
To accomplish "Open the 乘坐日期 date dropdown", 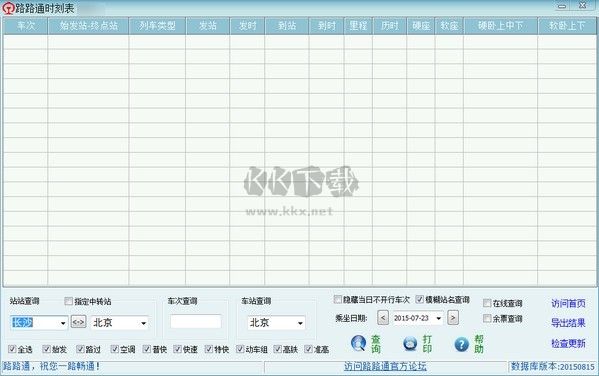I will tap(439, 318).
